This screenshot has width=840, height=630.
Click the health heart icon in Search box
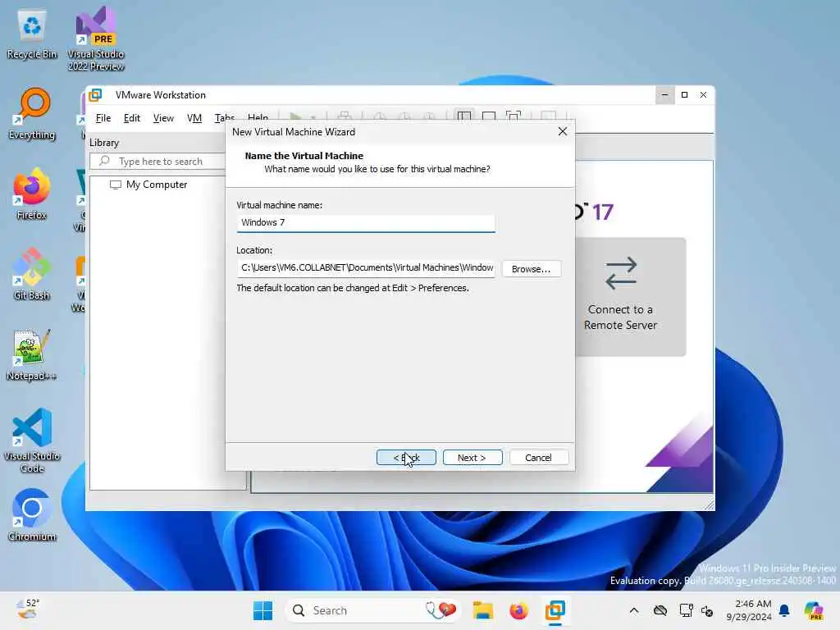pyautogui.click(x=441, y=609)
